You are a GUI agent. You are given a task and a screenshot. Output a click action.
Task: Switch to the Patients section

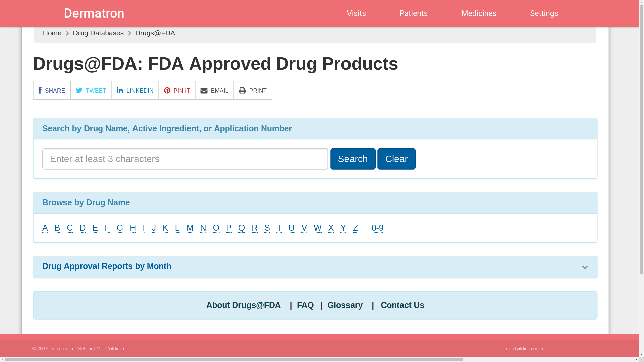coord(413,13)
